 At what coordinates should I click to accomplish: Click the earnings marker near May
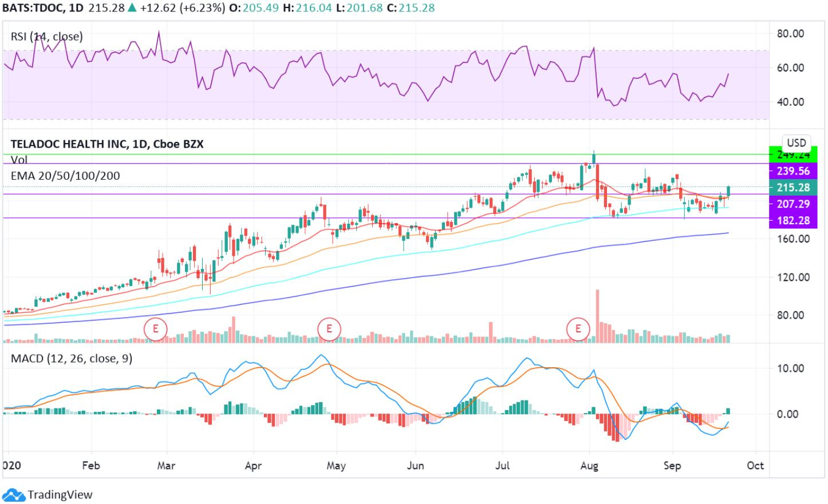click(x=329, y=329)
